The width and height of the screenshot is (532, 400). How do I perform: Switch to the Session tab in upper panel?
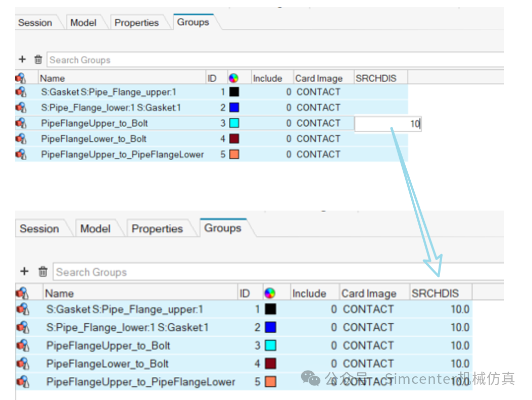point(35,23)
